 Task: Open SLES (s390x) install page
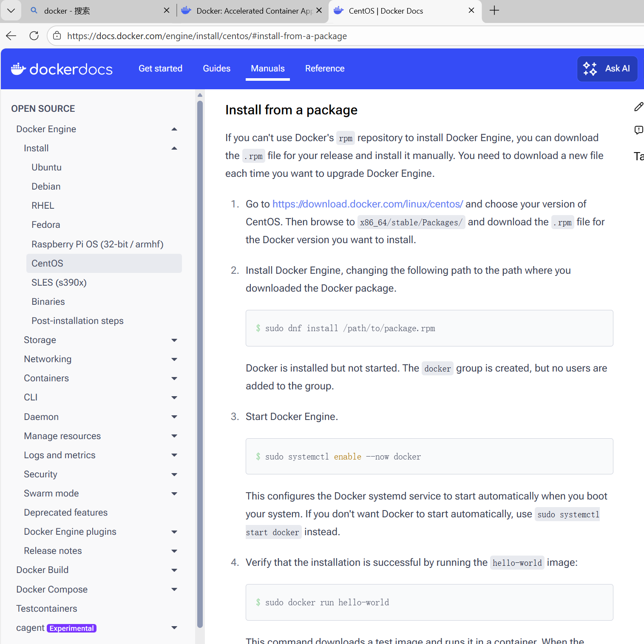(59, 283)
